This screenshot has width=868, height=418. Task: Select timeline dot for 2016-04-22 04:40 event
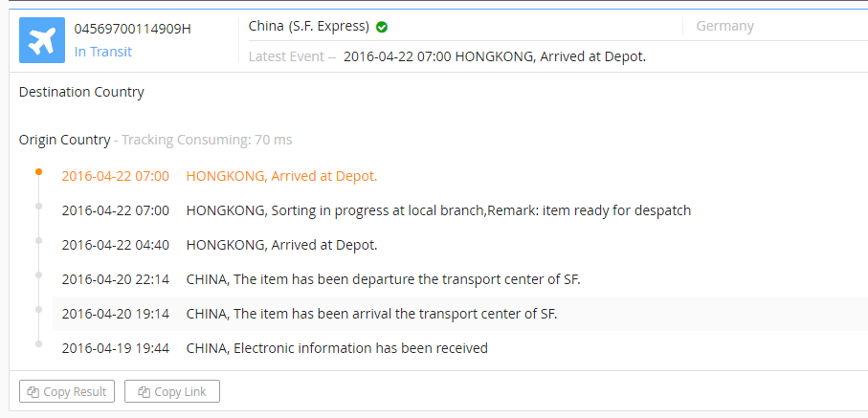tap(38, 240)
